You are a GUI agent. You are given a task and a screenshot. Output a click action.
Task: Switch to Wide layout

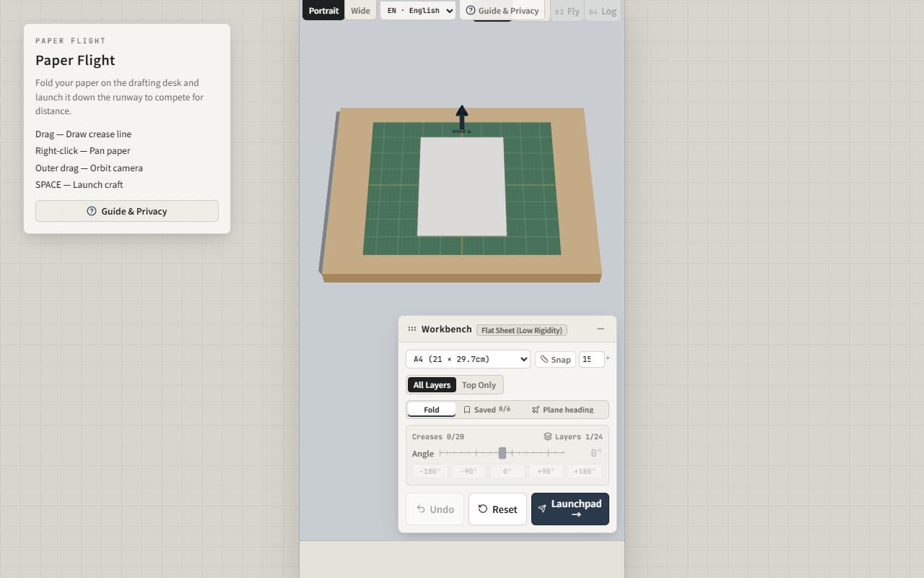(360, 10)
